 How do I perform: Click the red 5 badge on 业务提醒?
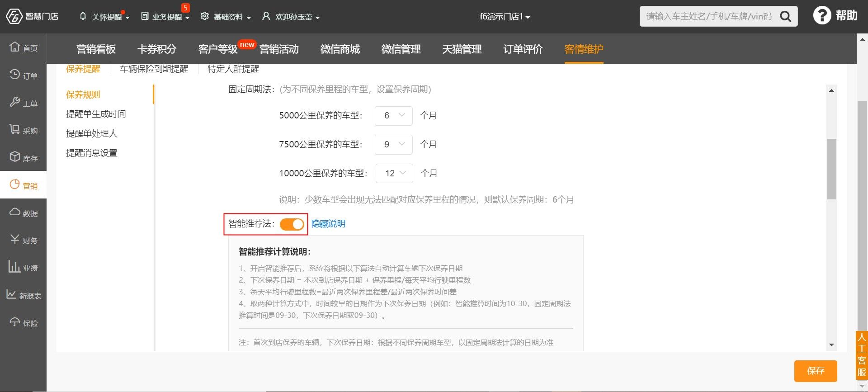point(185,8)
